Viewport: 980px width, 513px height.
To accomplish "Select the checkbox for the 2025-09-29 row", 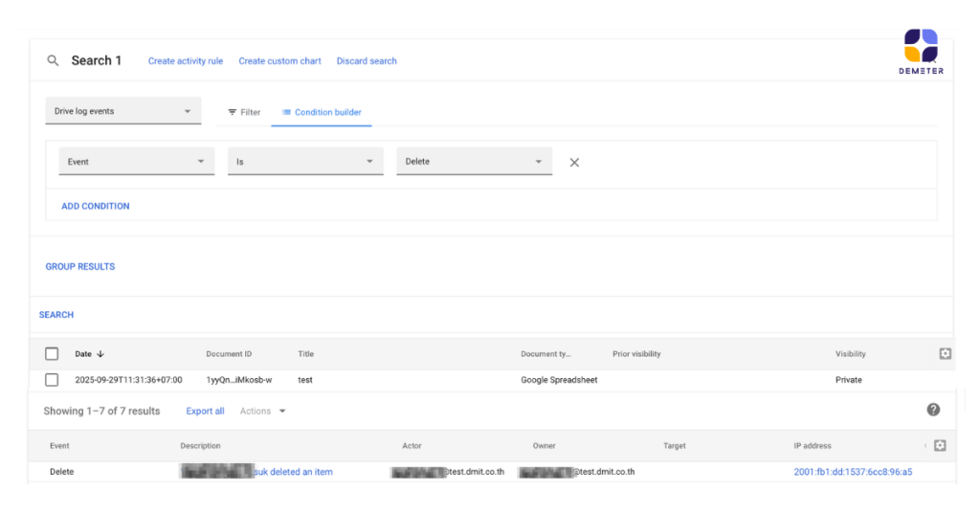I will coord(52,380).
